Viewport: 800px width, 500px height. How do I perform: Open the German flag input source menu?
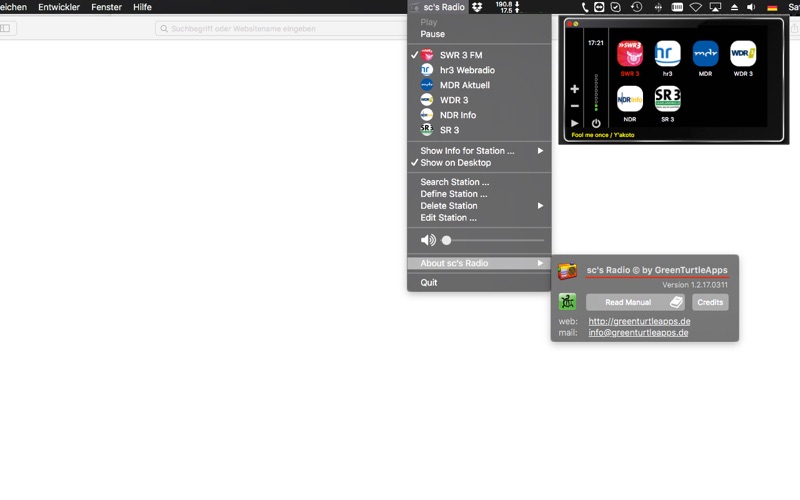tap(772, 8)
